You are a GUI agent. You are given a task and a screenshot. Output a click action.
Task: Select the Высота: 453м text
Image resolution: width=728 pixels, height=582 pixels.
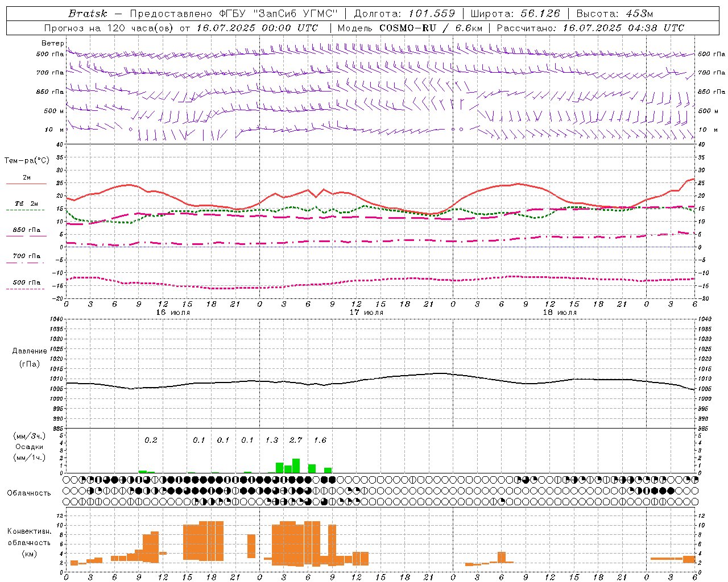pos(615,14)
